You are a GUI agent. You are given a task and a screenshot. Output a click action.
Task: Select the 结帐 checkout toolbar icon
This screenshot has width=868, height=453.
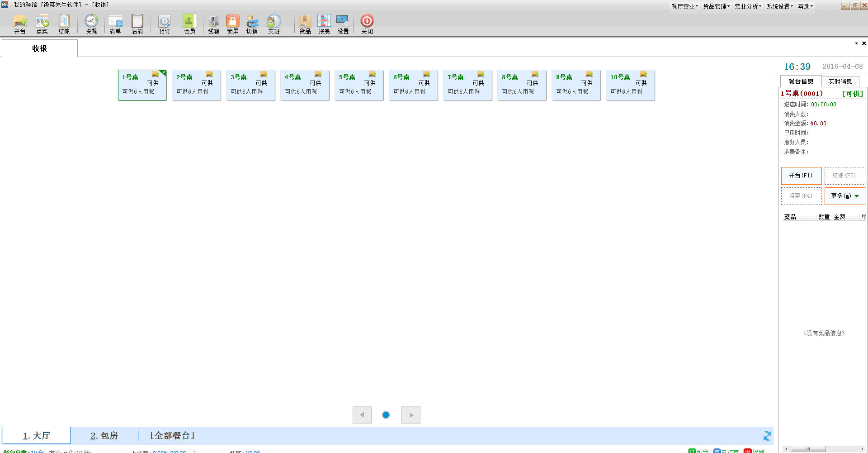coord(64,24)
